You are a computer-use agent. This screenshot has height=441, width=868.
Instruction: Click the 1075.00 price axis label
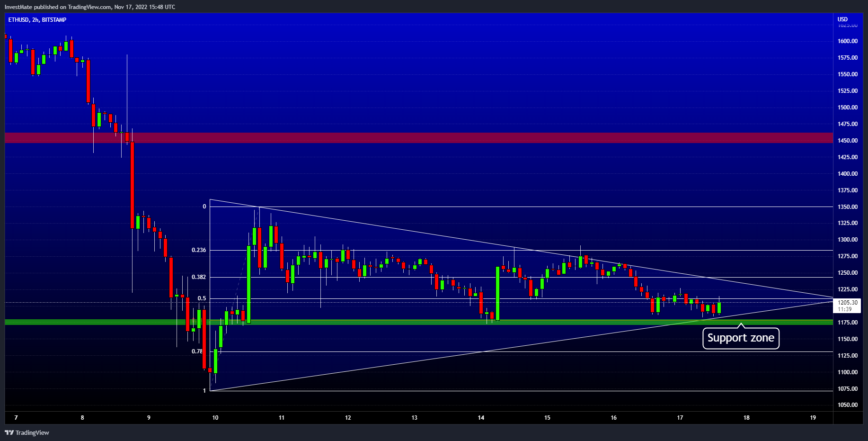pyautogui.click(x=847, y=389)
